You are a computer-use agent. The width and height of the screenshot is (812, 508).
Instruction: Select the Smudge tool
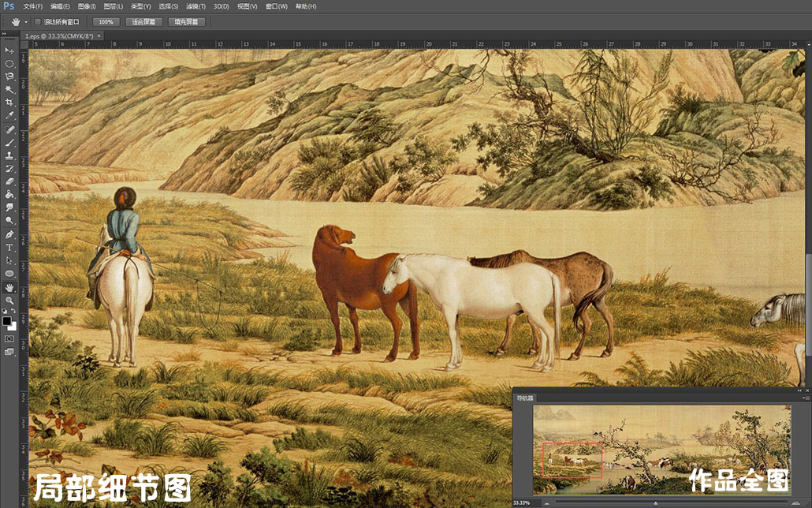(x=9, y=207)
